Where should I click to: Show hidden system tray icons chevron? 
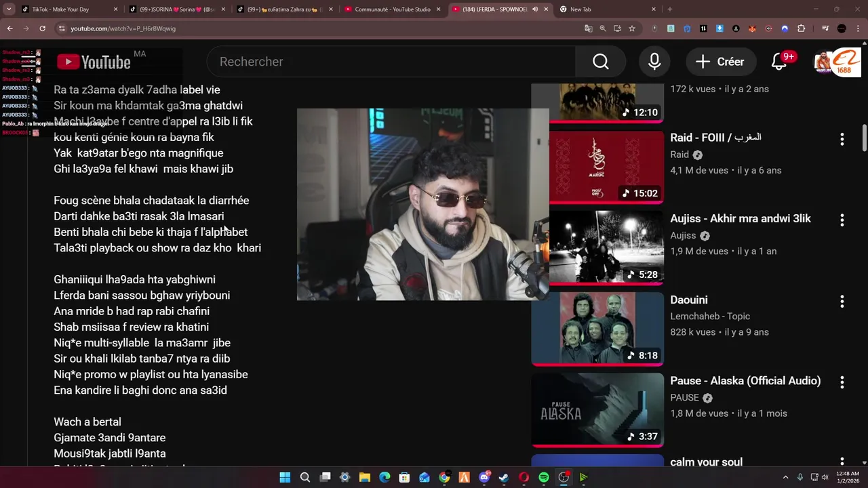tap(785, 477)
